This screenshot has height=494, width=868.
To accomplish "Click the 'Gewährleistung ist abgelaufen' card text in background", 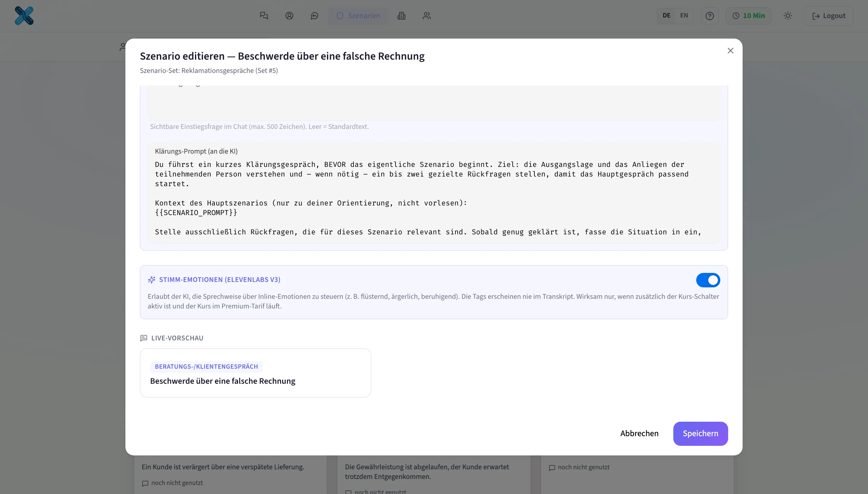I will coord(427,471).
